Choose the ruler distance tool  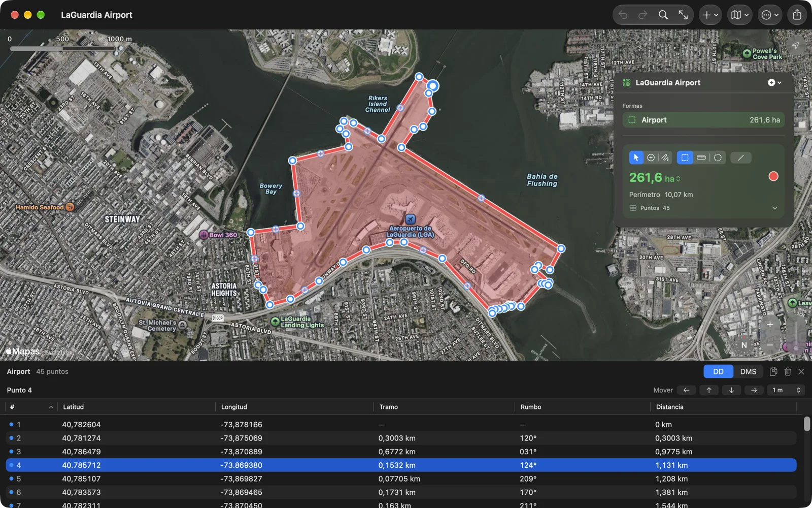(x=701, y=157)
